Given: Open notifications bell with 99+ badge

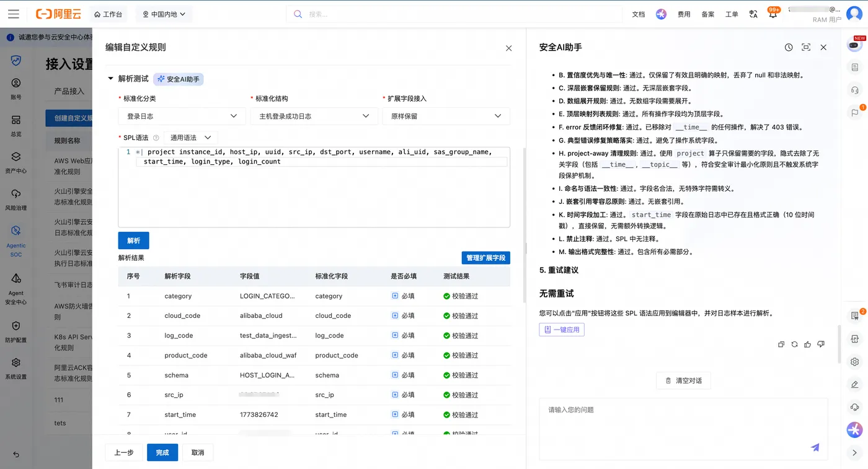Looking at the screenshot, I should (773, 14).
